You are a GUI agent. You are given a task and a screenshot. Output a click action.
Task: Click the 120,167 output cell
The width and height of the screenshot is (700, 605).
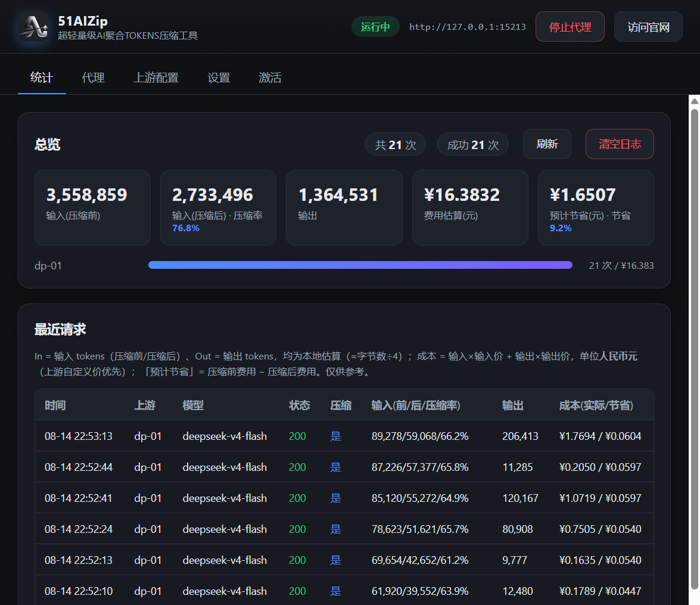520,498
